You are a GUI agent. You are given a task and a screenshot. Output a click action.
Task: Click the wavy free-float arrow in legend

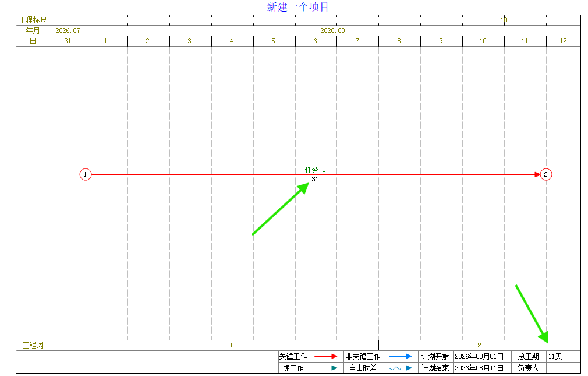(400, 368)
